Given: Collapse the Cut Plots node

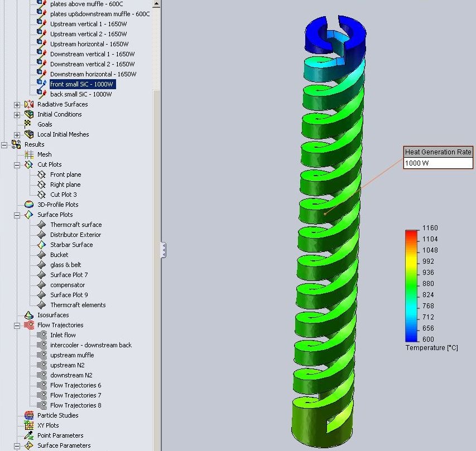Looking at the screenshot, I should pyautogui.click(x=17, y=166).
